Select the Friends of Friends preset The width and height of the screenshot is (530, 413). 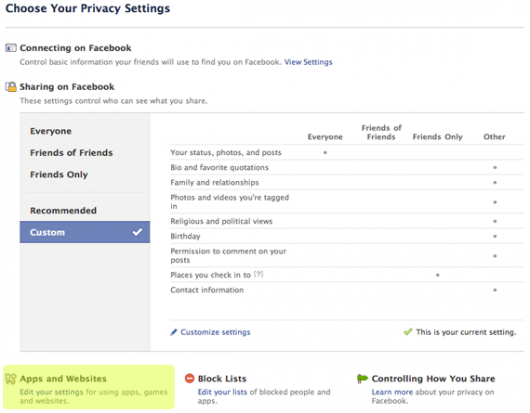click(x=85, y=153)
